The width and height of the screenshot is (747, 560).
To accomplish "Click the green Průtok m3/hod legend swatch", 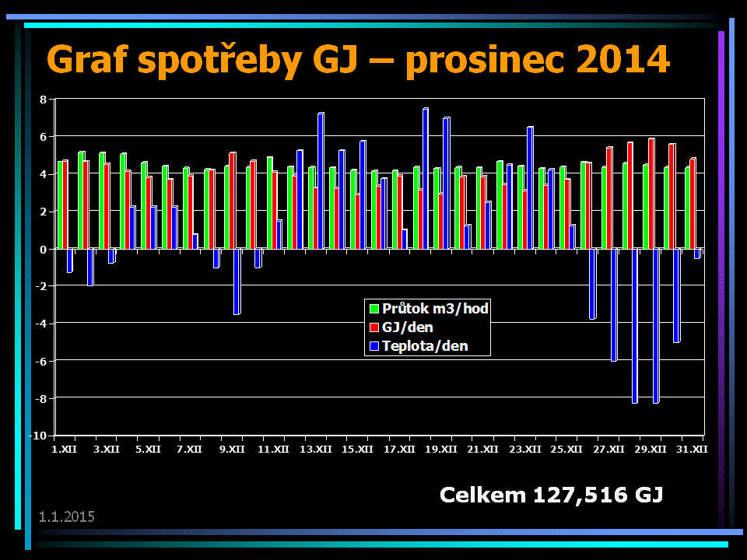I will coord(374,309).
